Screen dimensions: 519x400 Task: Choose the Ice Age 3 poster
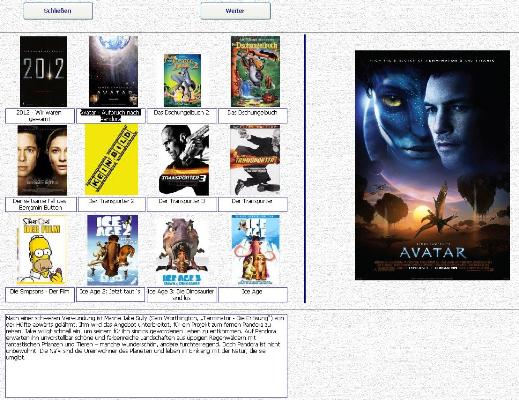182,251
